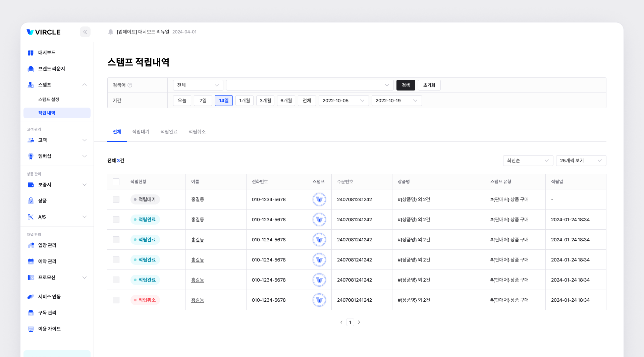Open the 서비스 연동 link icon
Viewport: 644px width, 357px height.
point(31,297)
